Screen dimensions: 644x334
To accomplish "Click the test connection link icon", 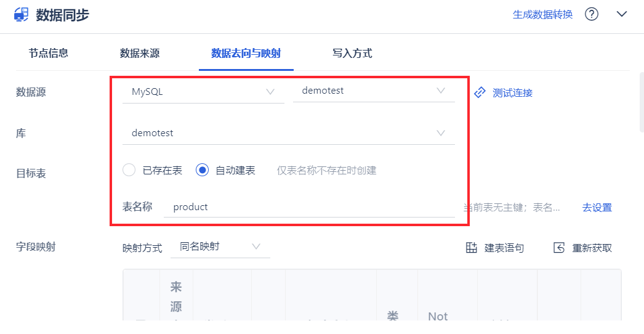I will pos(480,92).
